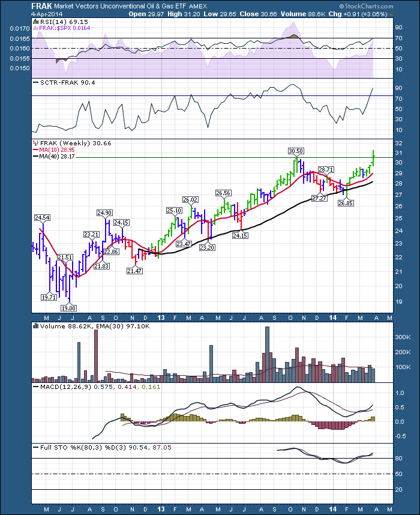The height and width of the screenshot is (515, 420).
Task: Click Market Vectors Unconventional Oil & Gas ETF name
Action: (x=121, y=6)
